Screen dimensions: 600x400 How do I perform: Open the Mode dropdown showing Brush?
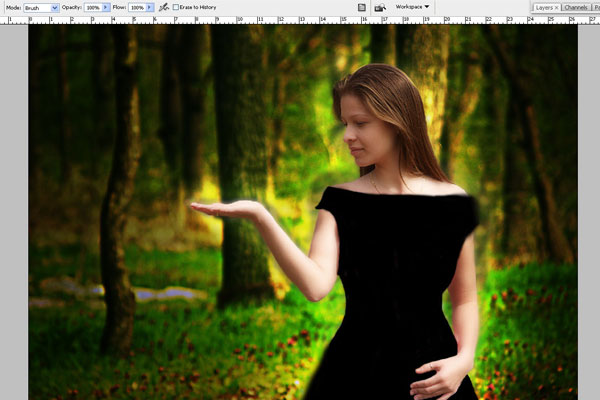tap(40, 7)
